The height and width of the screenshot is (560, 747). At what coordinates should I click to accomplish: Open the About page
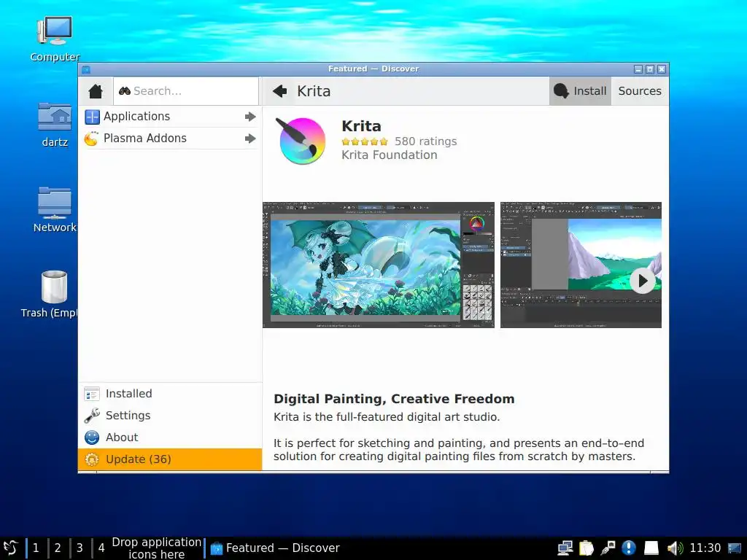click(170, 437)
